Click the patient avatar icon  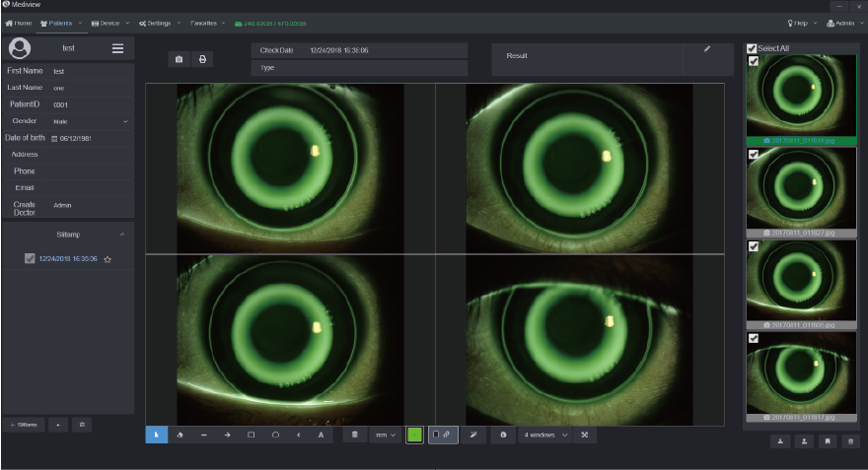20,48
